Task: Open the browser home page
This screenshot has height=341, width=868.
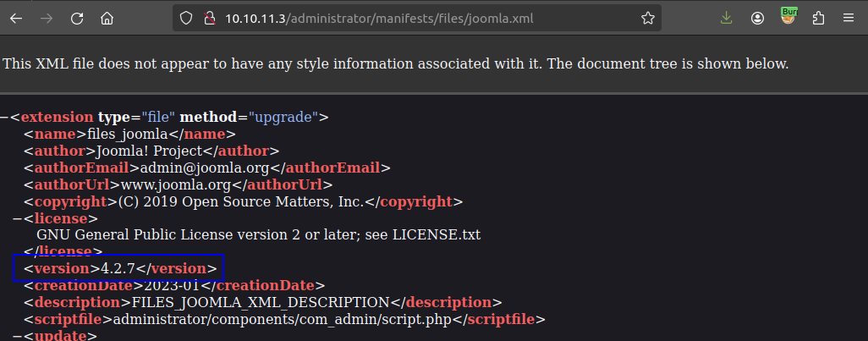Action: click(107, 18)
